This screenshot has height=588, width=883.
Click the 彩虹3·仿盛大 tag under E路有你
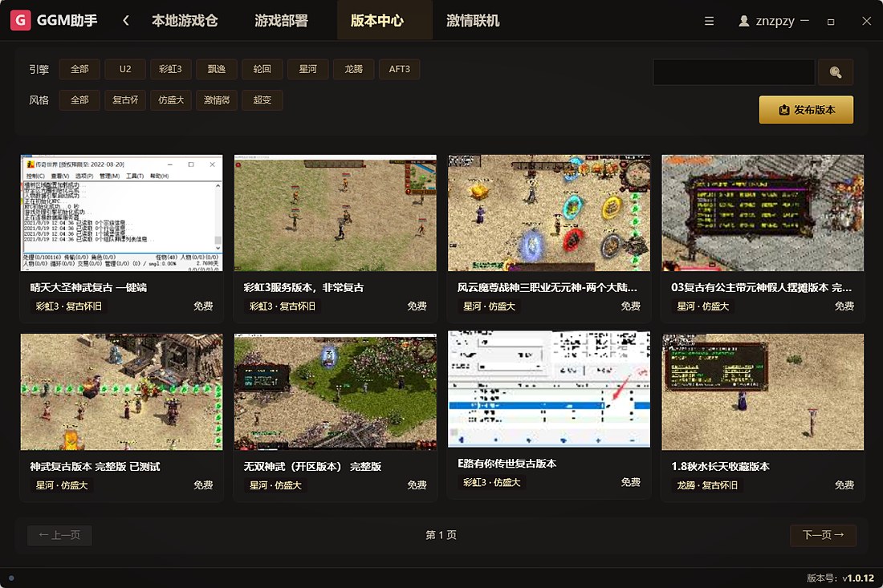pyautogui.click(x=491, y=482)
